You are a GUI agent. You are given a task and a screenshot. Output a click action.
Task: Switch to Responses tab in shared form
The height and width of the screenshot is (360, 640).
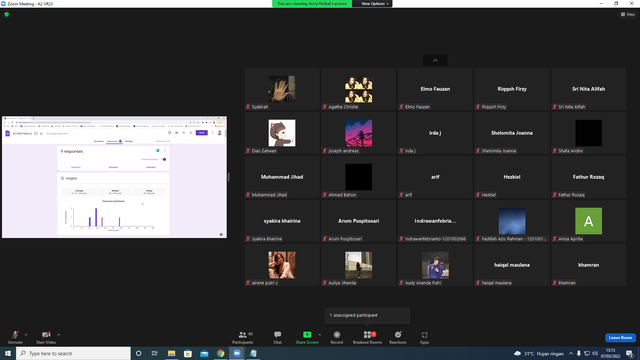112,141
